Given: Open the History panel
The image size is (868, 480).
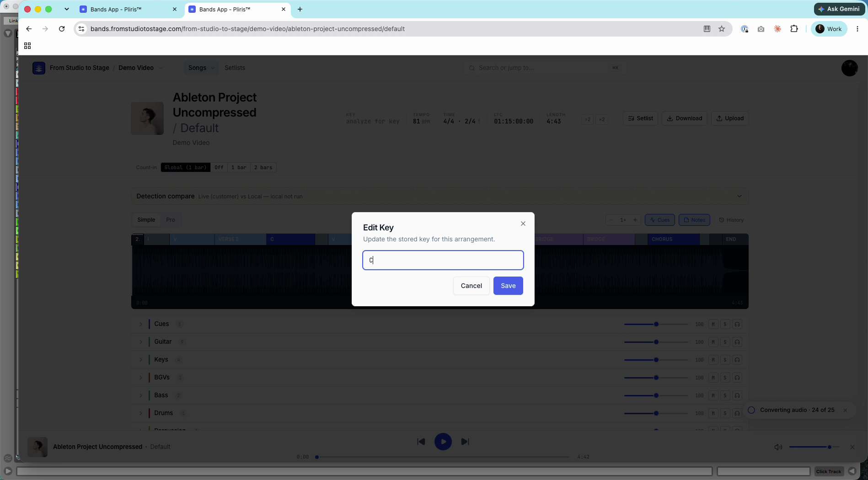Looking at the screenshot, I should [x=731, y=220].
